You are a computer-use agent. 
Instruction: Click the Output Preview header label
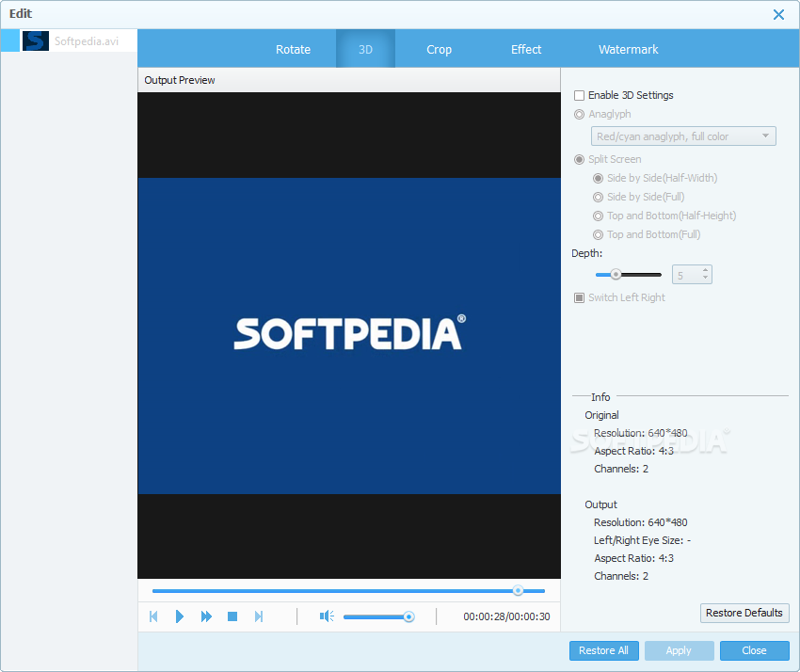[180, 80]
